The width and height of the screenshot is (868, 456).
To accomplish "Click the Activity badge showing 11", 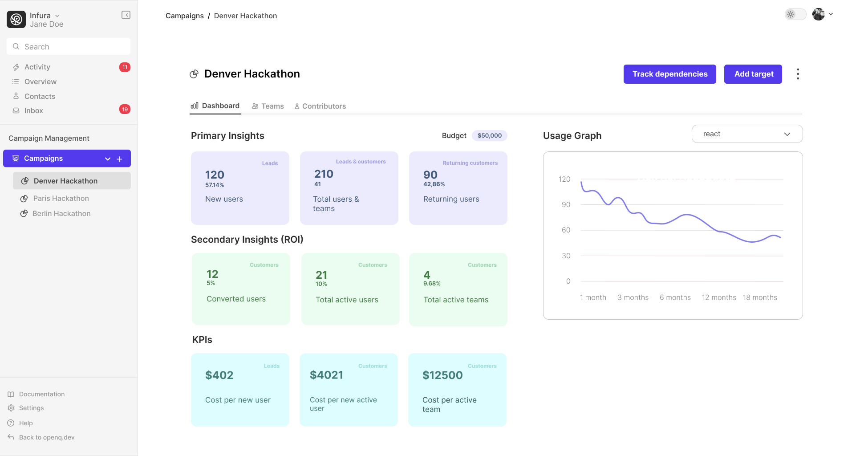I will pyautogui.click(x=125, y=67).
